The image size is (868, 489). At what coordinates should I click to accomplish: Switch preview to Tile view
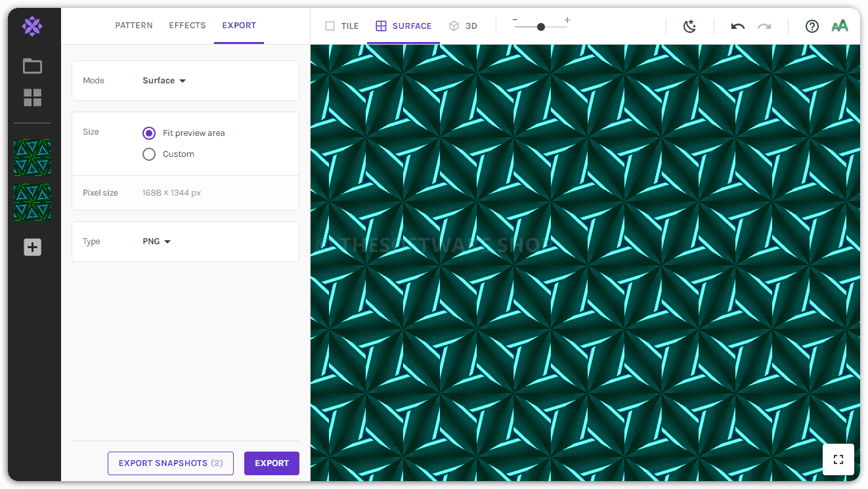pos(342,26)
